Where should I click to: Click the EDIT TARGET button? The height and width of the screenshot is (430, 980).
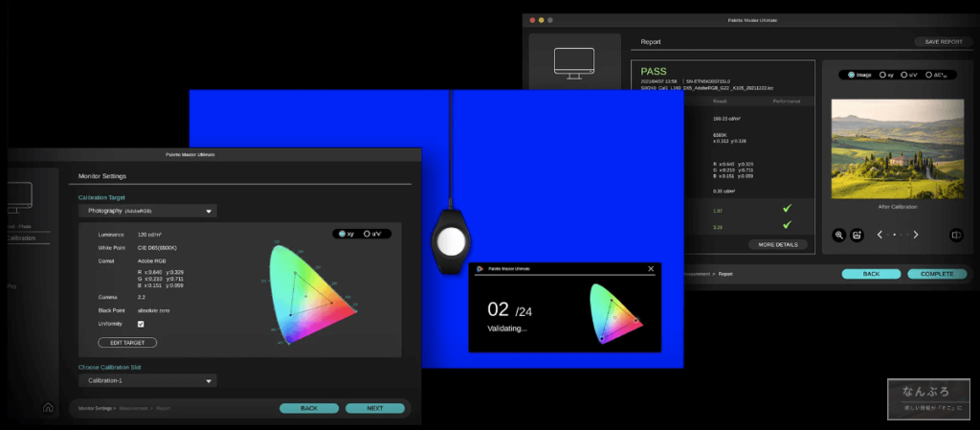(x=127, y=342)
